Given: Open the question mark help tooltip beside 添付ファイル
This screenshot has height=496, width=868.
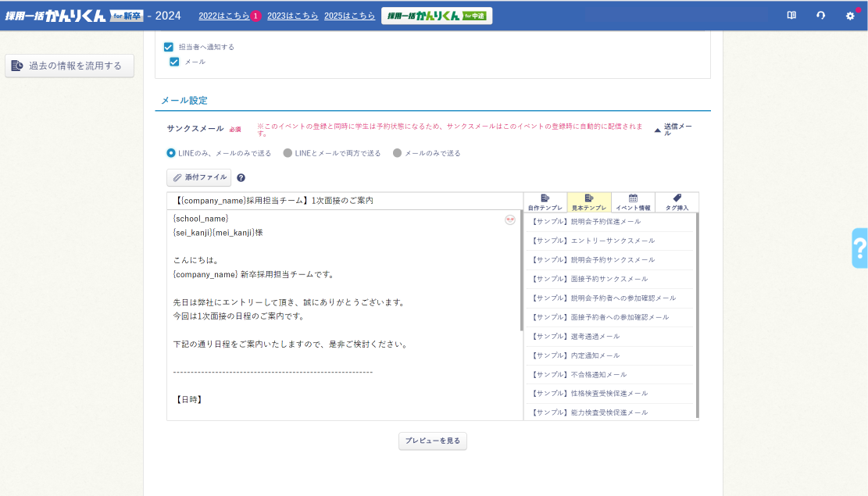Looking at the screenshot, I should click(x=241, y=177).
